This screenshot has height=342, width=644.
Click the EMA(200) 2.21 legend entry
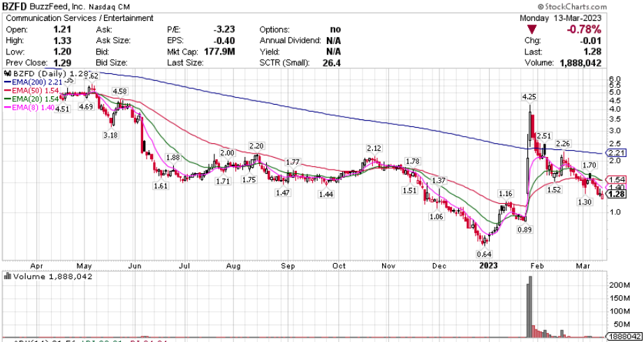click(35, 82)
